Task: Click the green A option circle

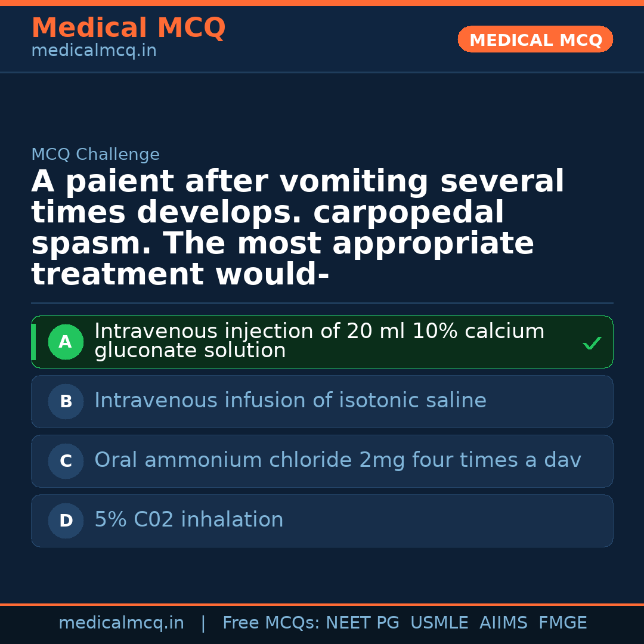Action: [66, 342]
